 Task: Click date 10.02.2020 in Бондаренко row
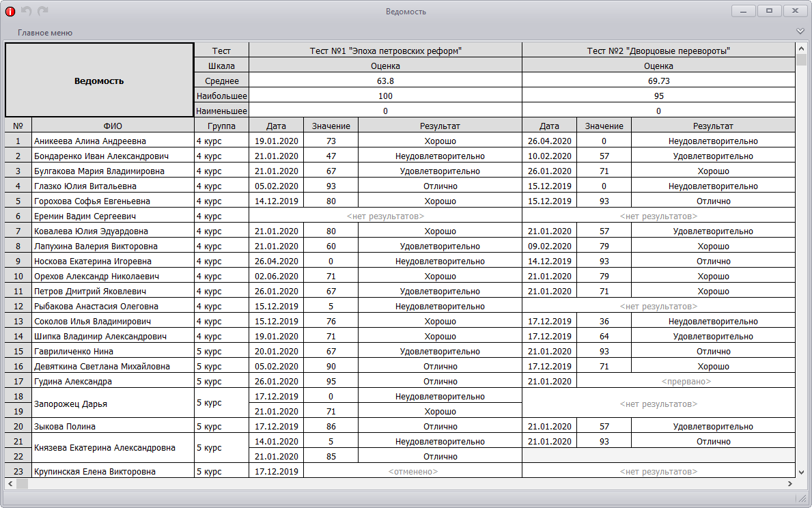(x=549, y=156)
